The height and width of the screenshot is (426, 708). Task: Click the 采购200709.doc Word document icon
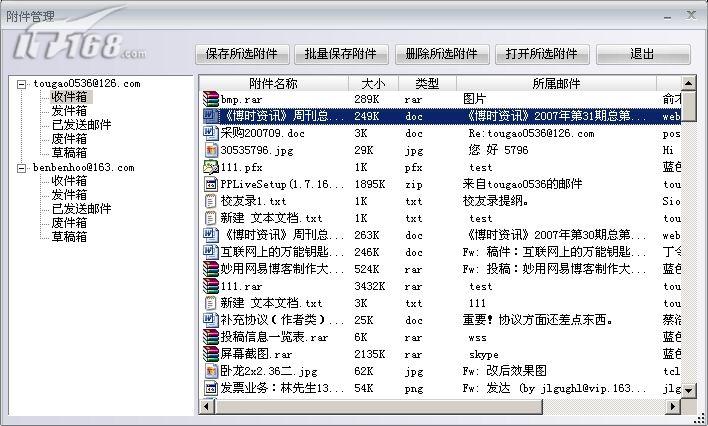pos(210,133)
